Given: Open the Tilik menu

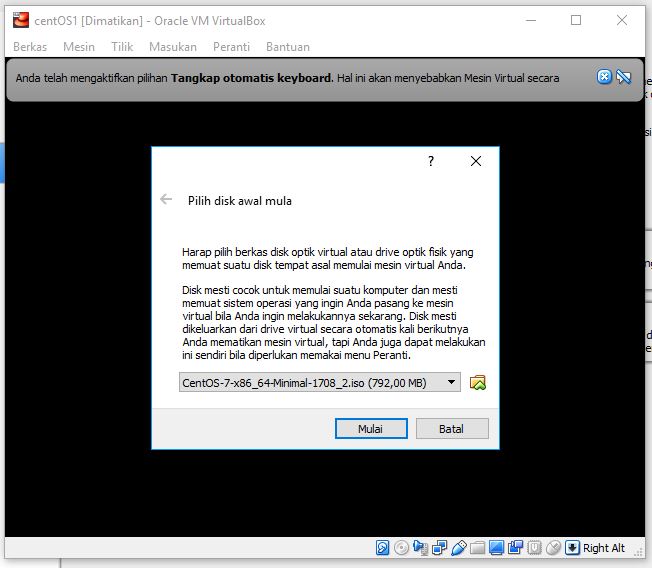Looking at the screenshot, I should click(122, 47).
